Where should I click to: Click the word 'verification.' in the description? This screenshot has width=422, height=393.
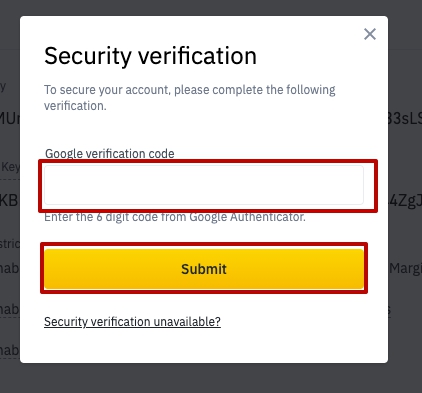coord(75,106)
